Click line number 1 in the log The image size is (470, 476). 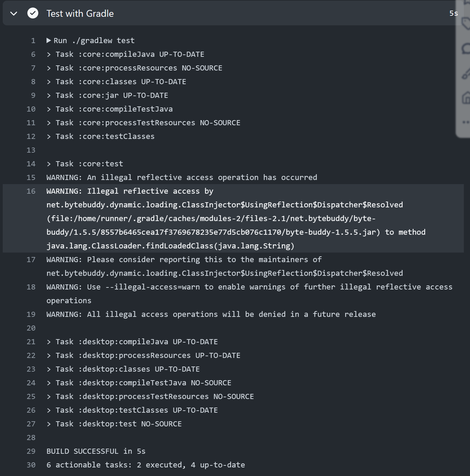coord(33,41)
